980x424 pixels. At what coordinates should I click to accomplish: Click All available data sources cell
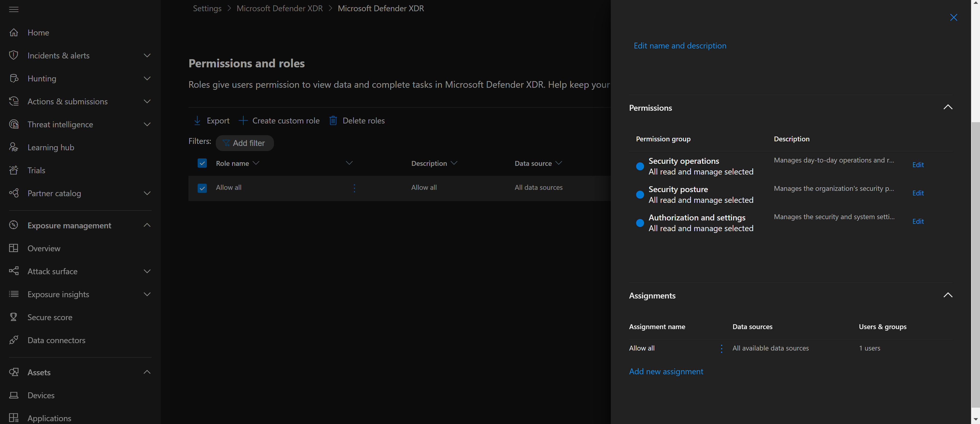tap(770, 348)
